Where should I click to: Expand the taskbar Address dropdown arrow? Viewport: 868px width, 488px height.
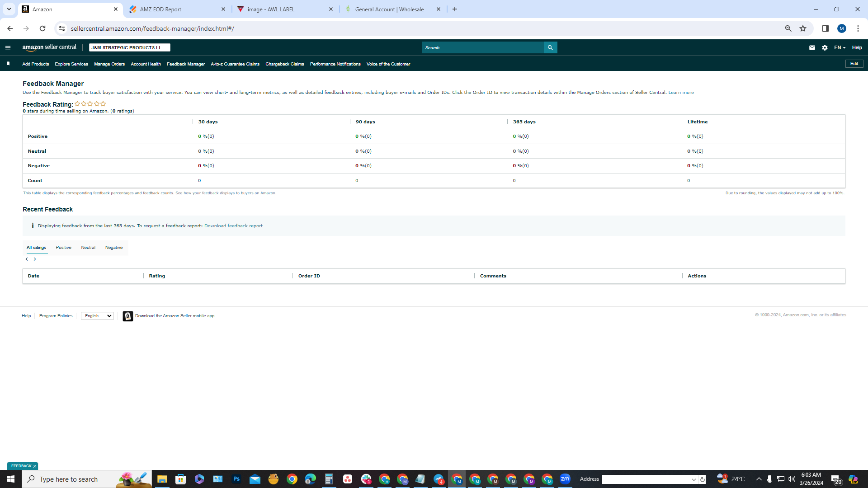point(693,479)
